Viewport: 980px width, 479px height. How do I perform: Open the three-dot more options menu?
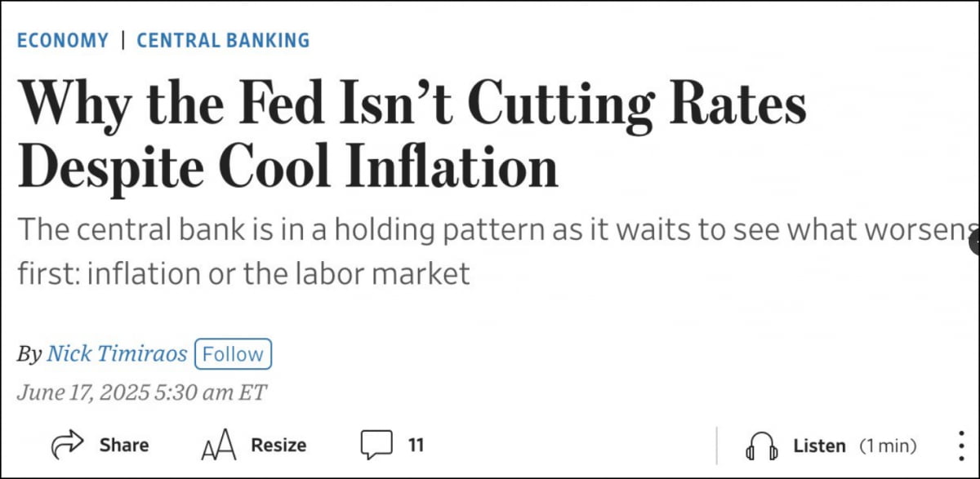point(960,446)
